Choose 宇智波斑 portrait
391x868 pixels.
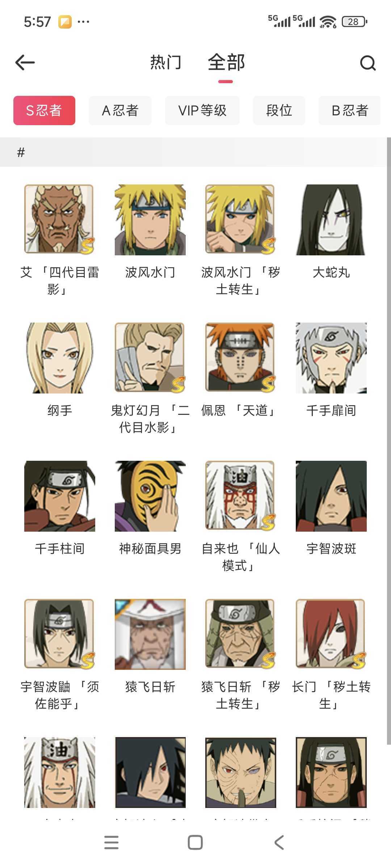click(x=331, y=496)
